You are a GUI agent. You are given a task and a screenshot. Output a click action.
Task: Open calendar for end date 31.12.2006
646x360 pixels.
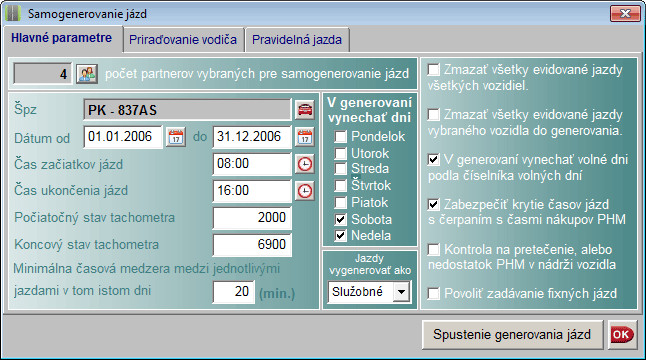305,137
